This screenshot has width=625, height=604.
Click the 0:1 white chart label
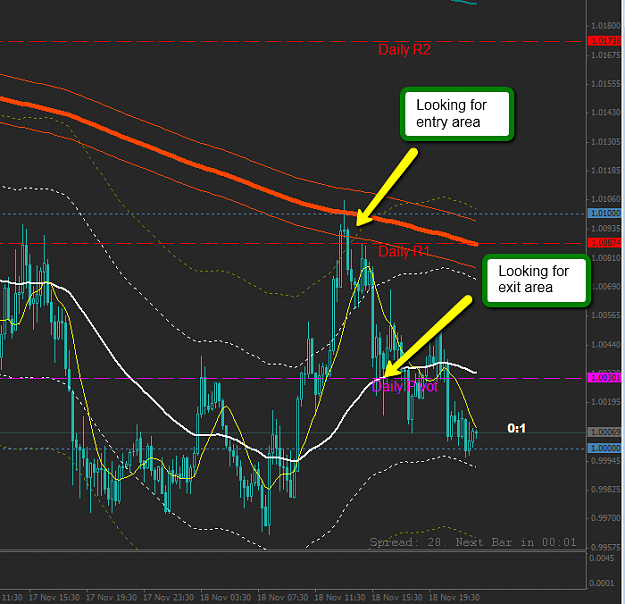click(517, 429)
